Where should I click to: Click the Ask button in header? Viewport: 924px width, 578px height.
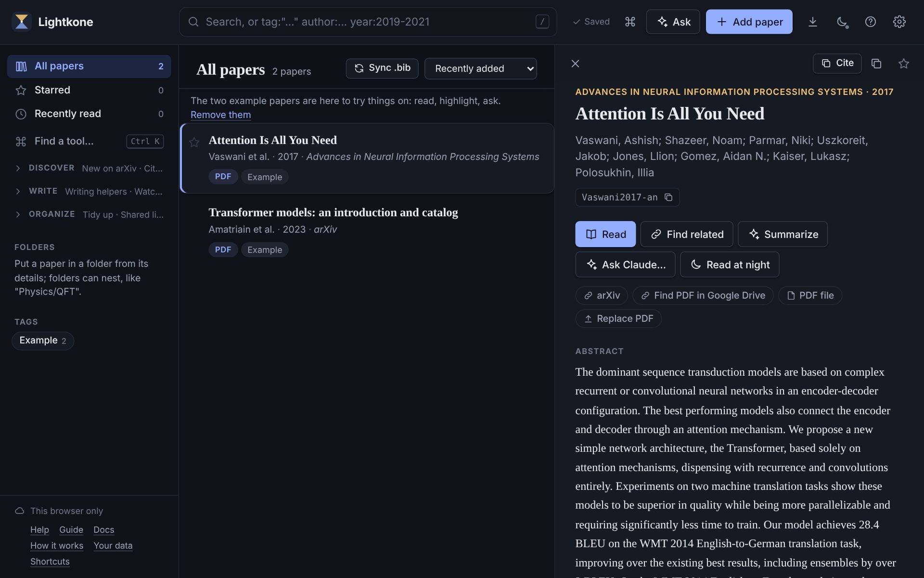coord(673,22)
